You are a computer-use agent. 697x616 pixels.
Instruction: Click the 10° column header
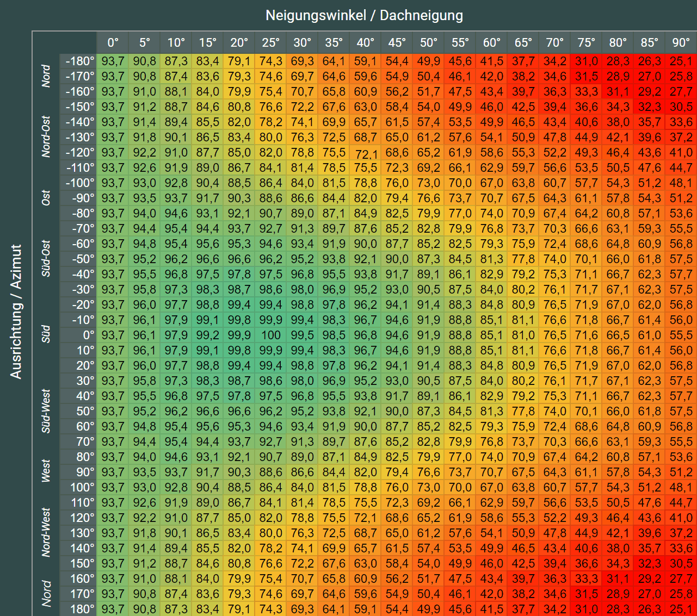pos(176,43)
